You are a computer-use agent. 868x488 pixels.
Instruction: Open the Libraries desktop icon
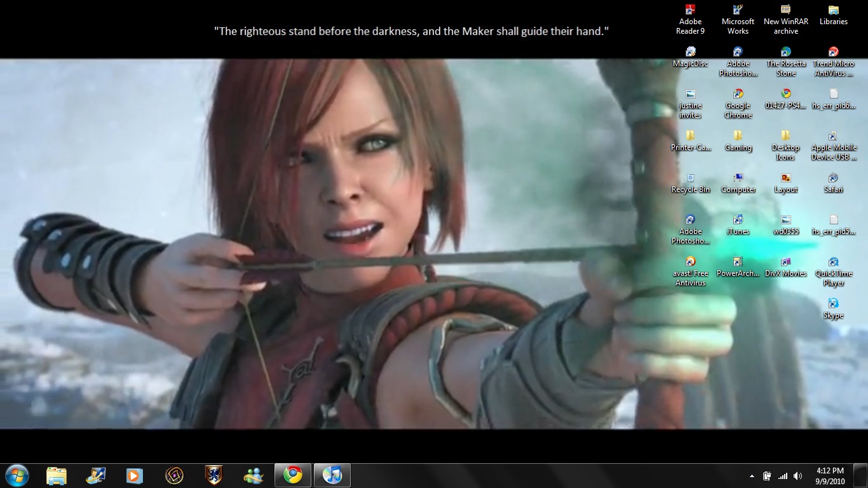coord(834,15)
